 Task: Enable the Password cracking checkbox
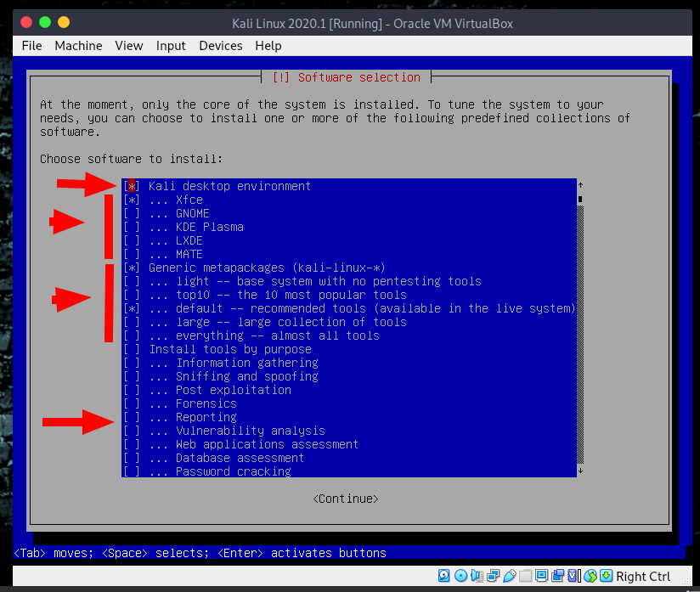click(131, 471)
